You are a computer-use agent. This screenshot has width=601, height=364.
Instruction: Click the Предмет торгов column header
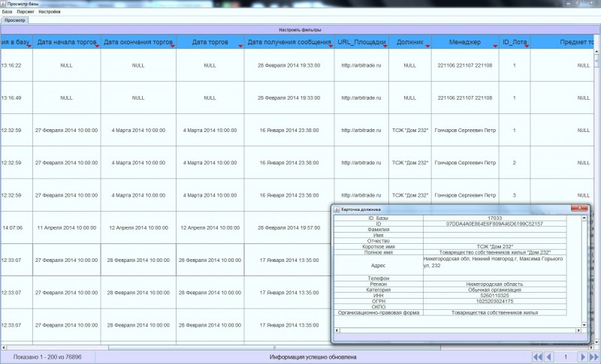pyautogui.click(x=562, y=42)
